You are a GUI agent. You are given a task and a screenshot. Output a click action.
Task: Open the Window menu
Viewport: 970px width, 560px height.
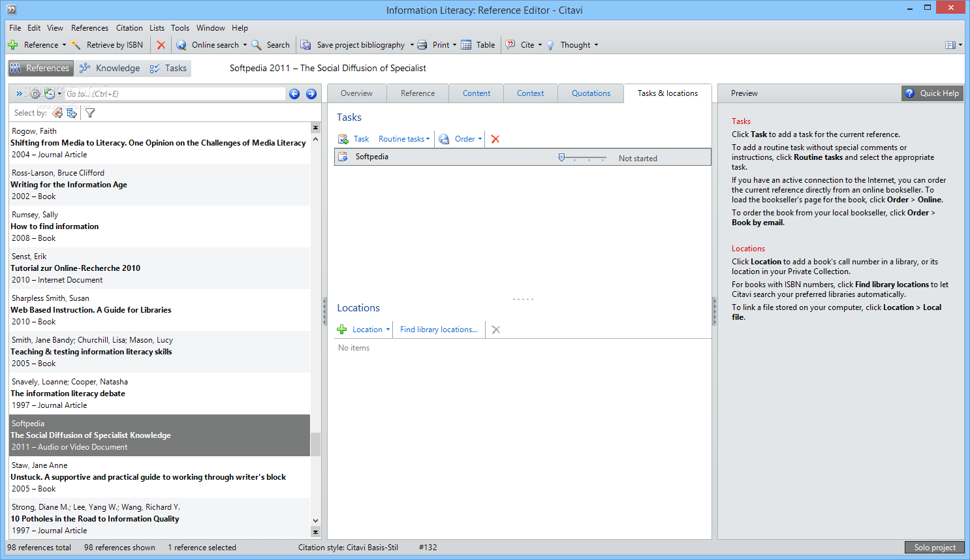210,28
